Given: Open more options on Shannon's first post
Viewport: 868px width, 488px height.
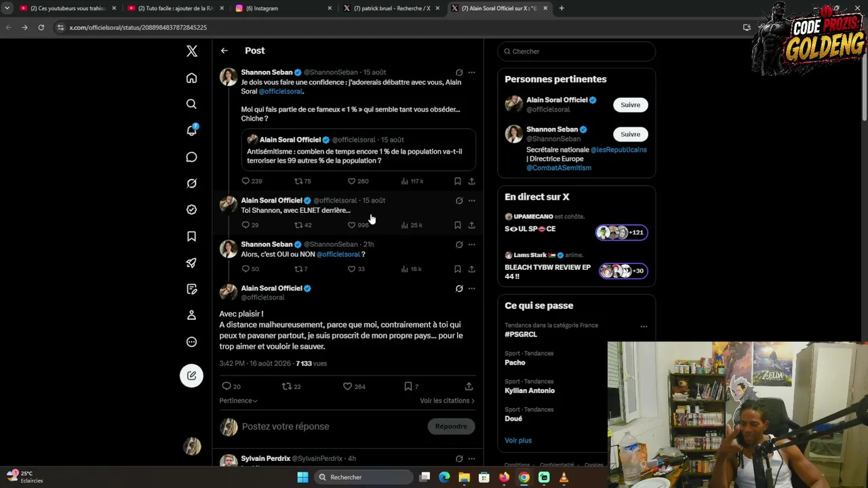Looking at the screenshot, I should point(471,73).
